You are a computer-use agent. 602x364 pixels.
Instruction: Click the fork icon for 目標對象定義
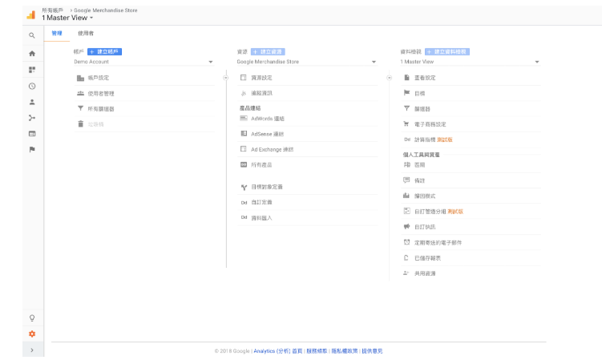pos(244,188)
